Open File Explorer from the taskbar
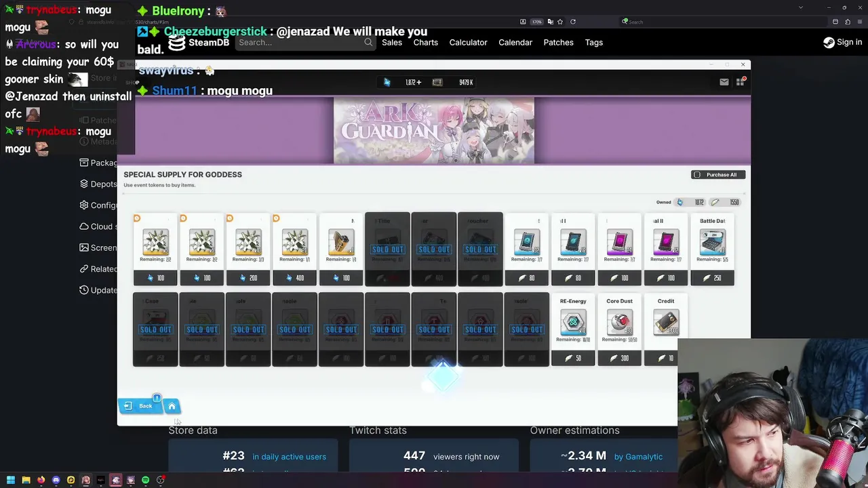The height and width of the screenshot is (488, 868). coord(26,480)
